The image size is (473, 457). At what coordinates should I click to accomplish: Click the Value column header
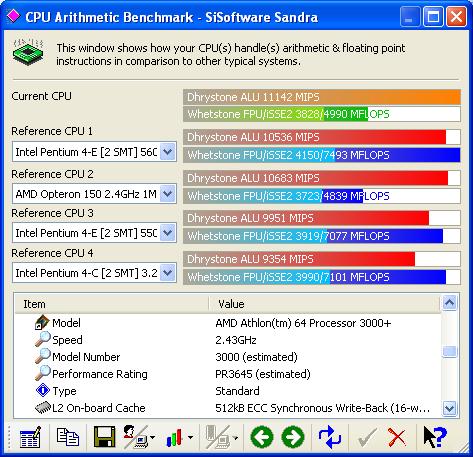(325, 304)
